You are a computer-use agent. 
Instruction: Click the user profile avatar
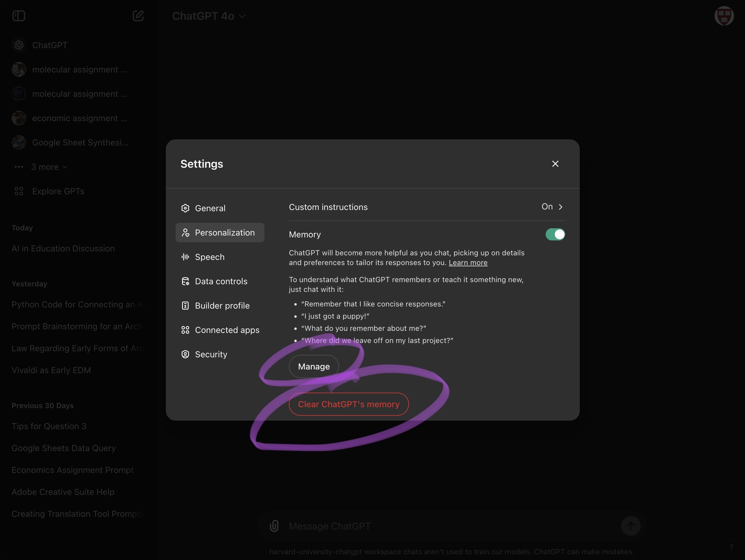tap(724, 16)
